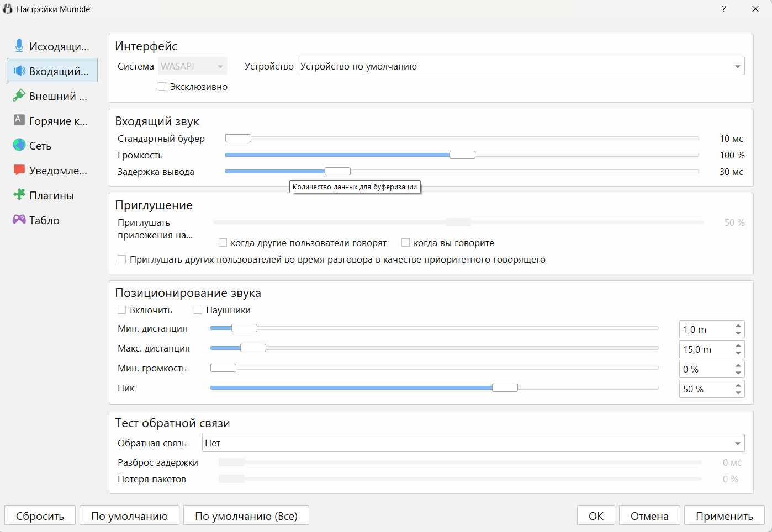Open the Система WASAPI dropdown

pyautogui.click(x=193, y=66)
